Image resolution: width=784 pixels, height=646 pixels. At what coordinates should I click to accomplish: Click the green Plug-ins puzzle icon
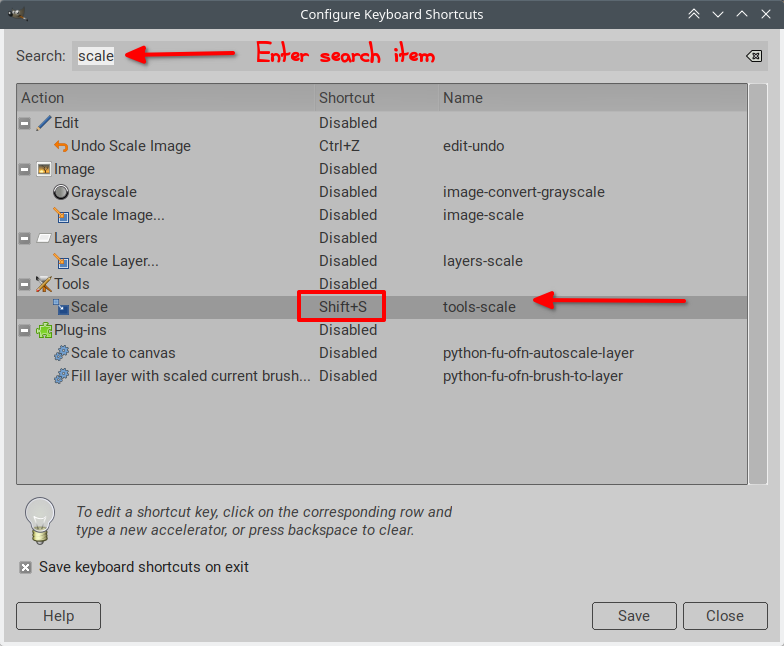(44, 330)
